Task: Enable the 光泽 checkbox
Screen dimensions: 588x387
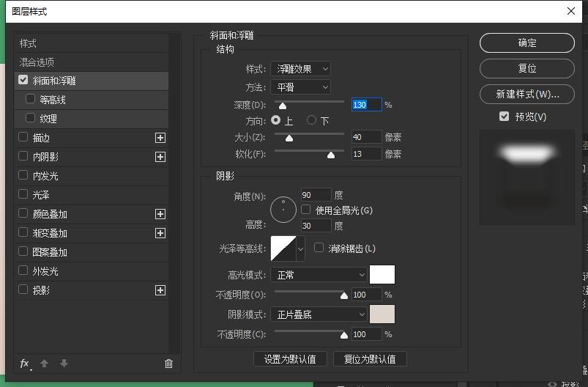Action: tap(23, 194)
